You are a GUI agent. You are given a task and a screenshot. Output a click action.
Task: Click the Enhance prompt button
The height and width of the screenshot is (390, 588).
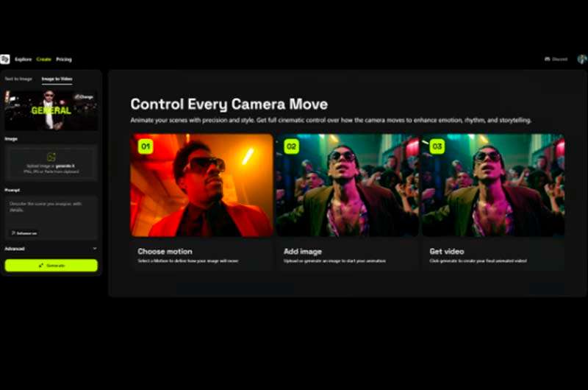click(24, 233)
